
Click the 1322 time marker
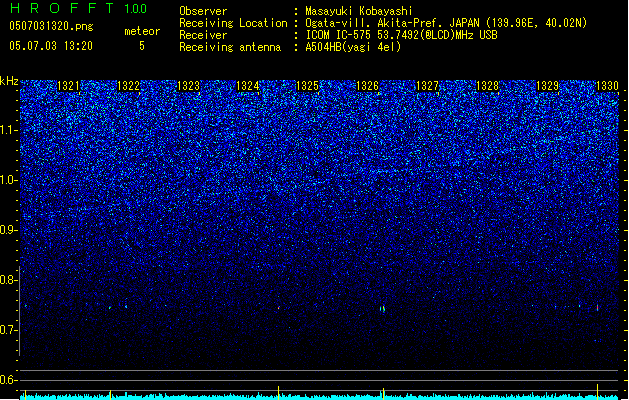[x=128, y=85]
